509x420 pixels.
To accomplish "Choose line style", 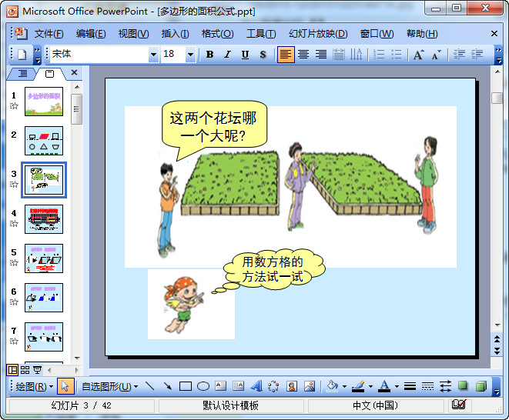I will pyautogui.click(x=410, y=386).
